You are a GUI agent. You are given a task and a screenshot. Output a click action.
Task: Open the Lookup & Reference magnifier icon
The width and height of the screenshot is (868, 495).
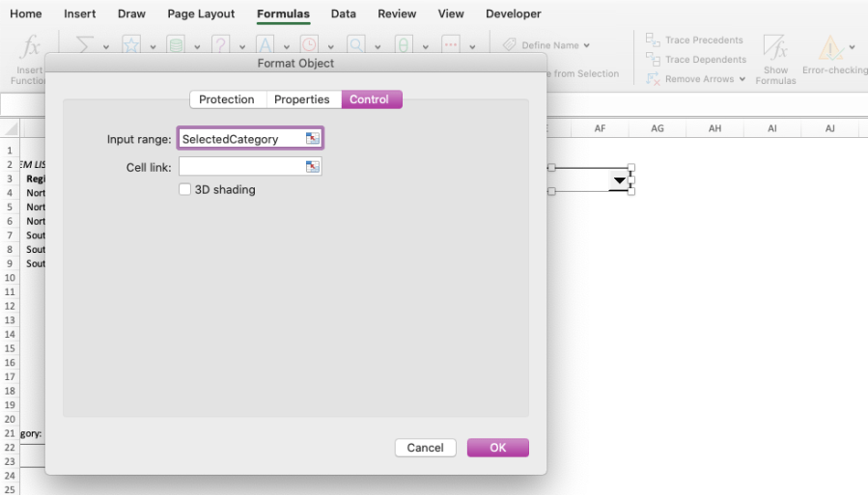356,44
